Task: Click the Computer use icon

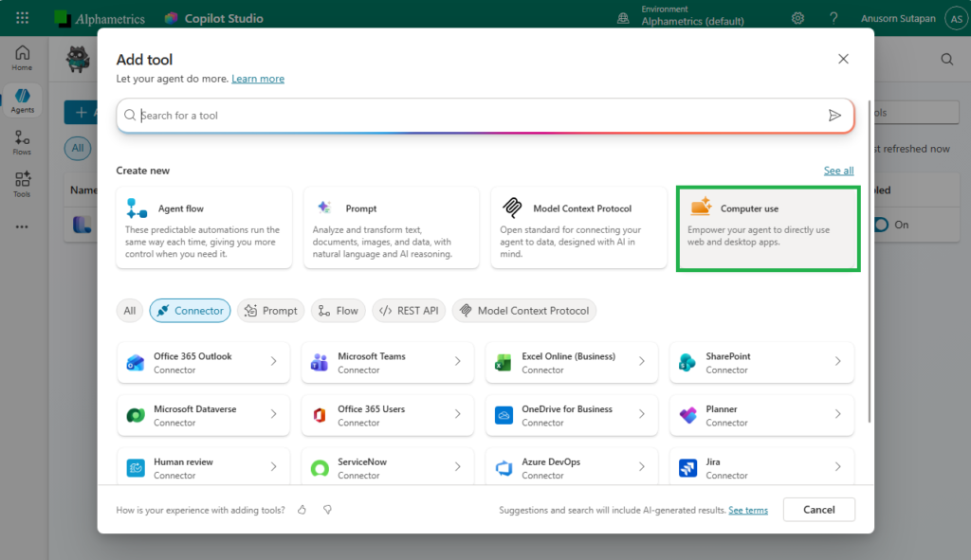Action: click(701, 207)
